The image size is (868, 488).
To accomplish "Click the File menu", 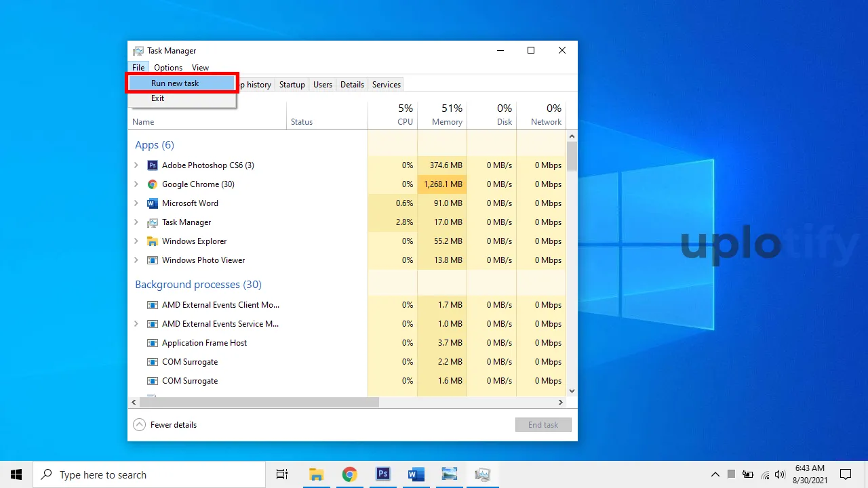I will coord(138,68).
